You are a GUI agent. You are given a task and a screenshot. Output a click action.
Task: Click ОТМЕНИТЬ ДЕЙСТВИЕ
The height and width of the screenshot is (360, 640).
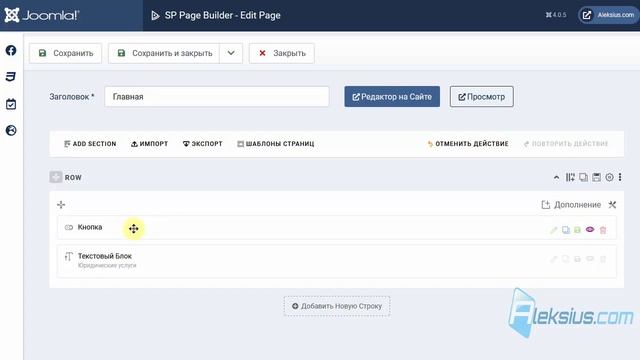[x=468, y=144]
